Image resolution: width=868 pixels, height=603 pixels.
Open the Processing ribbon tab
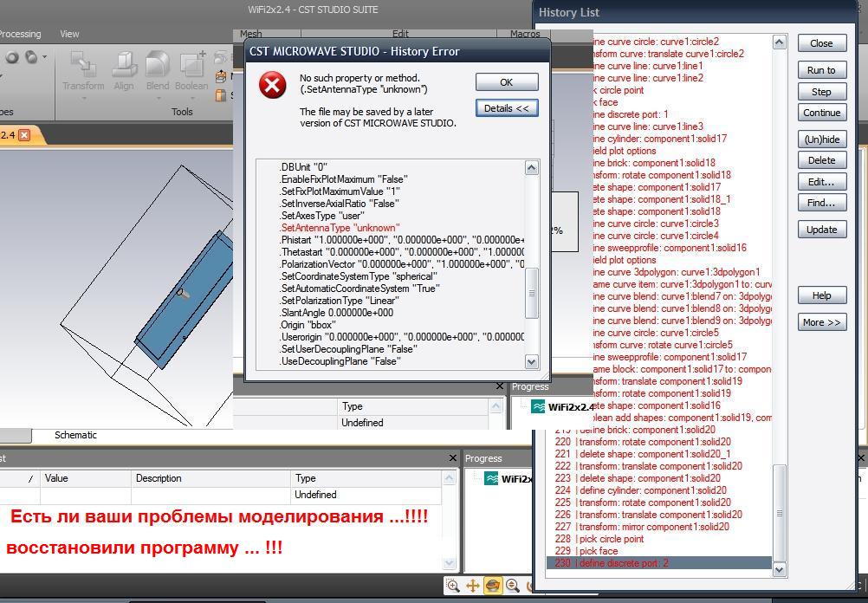[x=21, y=34]
